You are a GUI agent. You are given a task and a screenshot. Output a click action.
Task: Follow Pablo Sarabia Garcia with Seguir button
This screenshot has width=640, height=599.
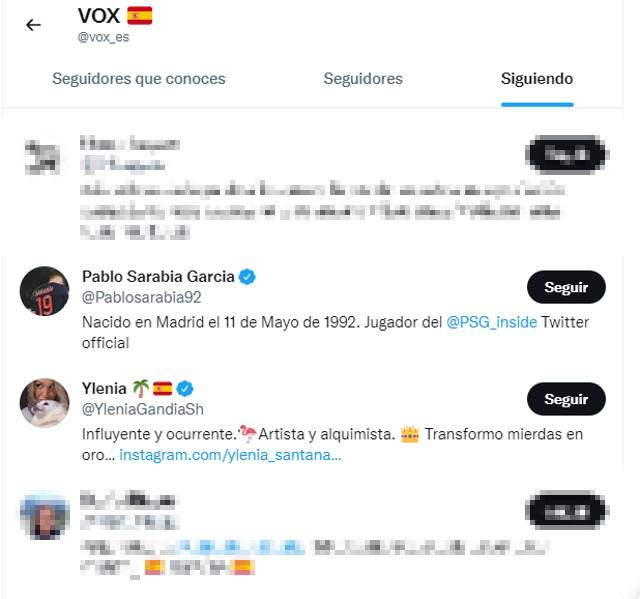tap(566, 287)
